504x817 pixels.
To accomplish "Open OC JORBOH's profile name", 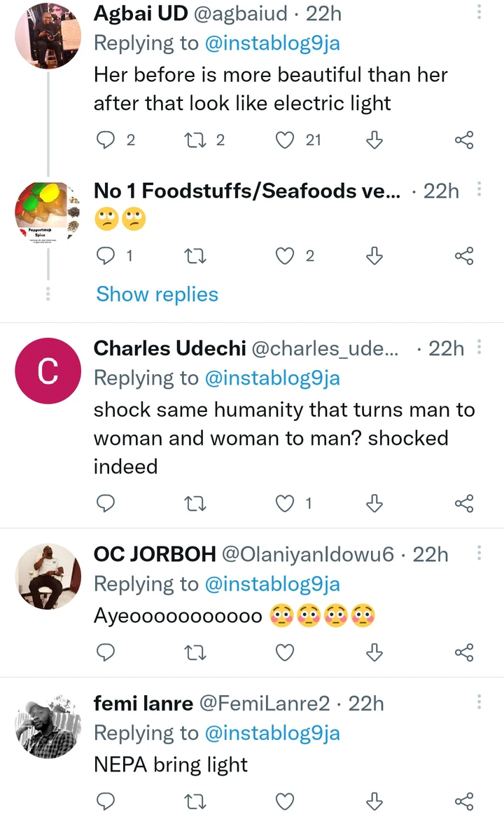I will pyautogui.click(x=155, y=554).
